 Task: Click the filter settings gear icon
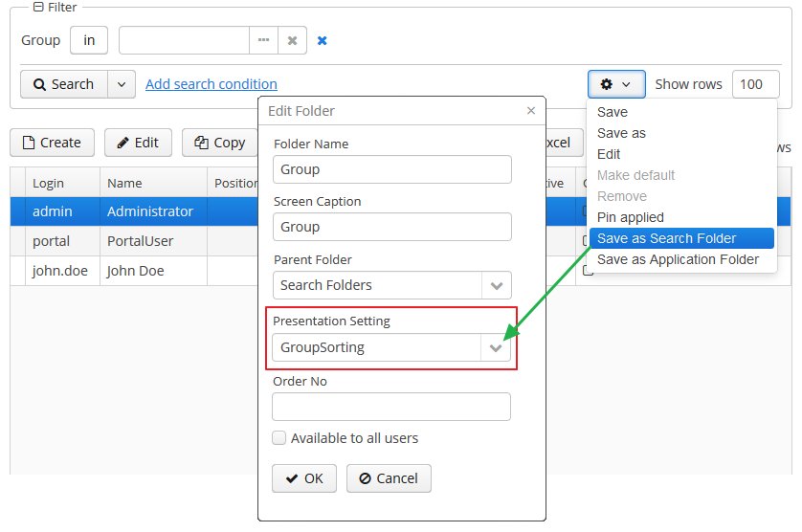pyautogui.click(x=615, y=84)
